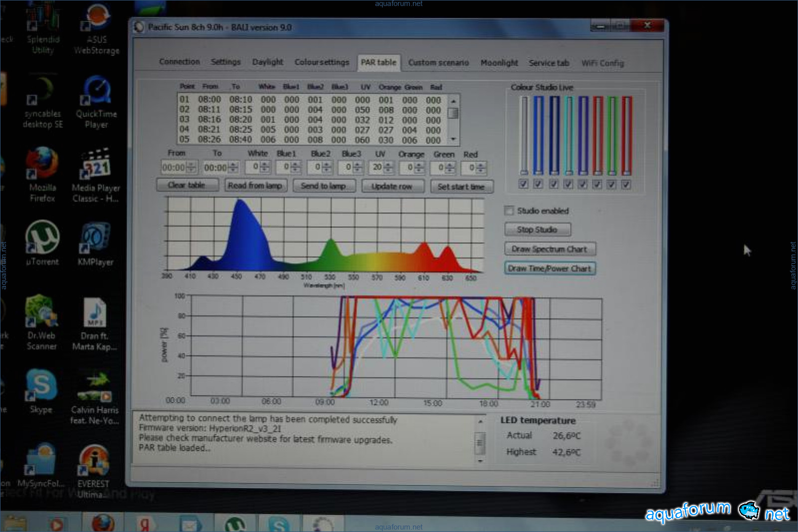Image resolution: width=798 pixels, height=532 pixels.
Task: Click the second blue Colour Studio slider
Action: tap(554, 135)
